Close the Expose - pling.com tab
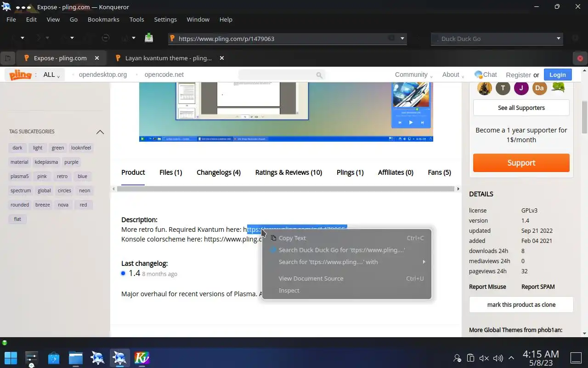Viewport: 588px width, 368px height. coord(97,58)
